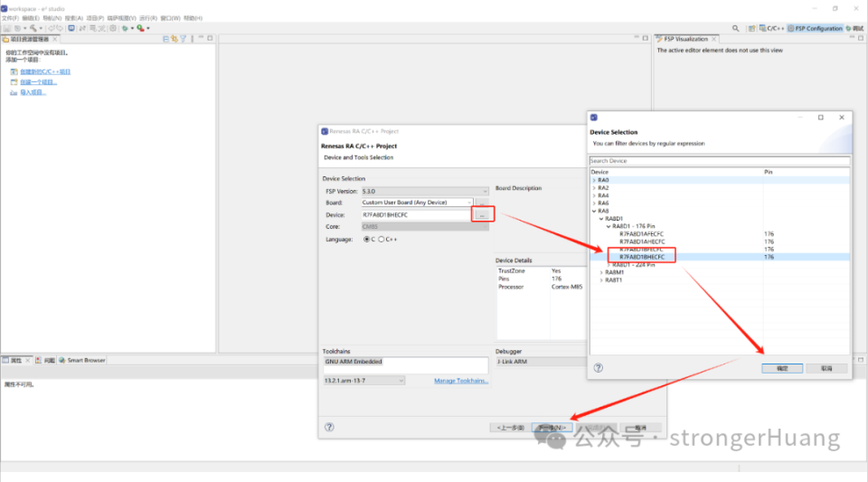The image size is (868, 482).
Task: Open the 项目(P) menu
Action: click(95, 18)
